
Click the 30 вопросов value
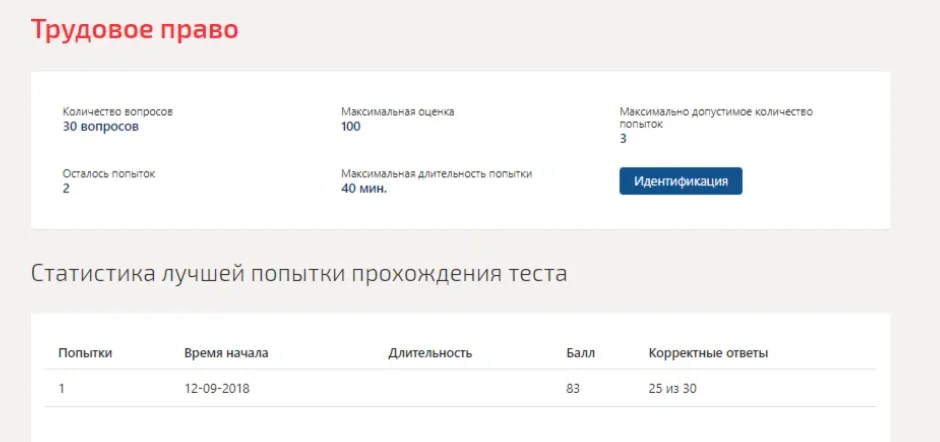[x=101, y=127]
